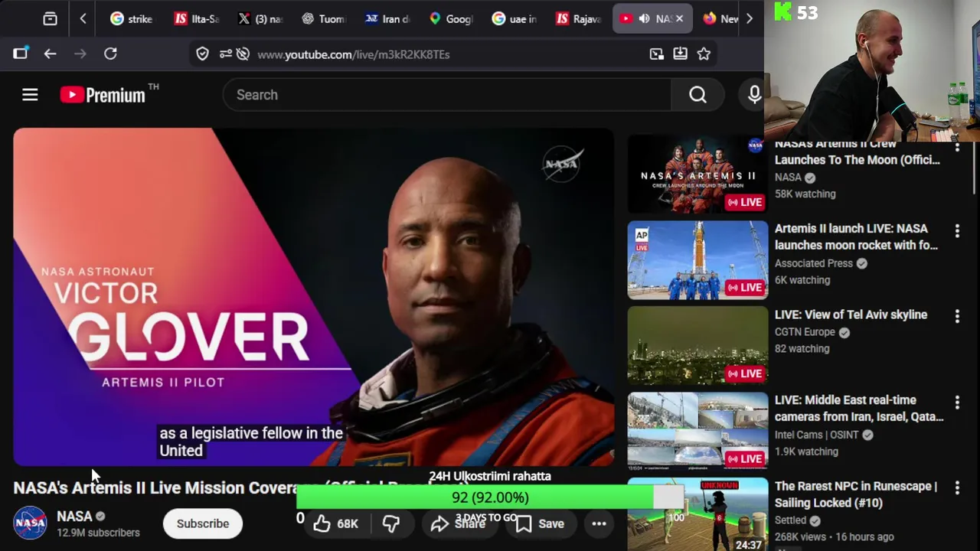
Task: Switch to the Ilta-Sa tab
Action: (x=196, y=18)
